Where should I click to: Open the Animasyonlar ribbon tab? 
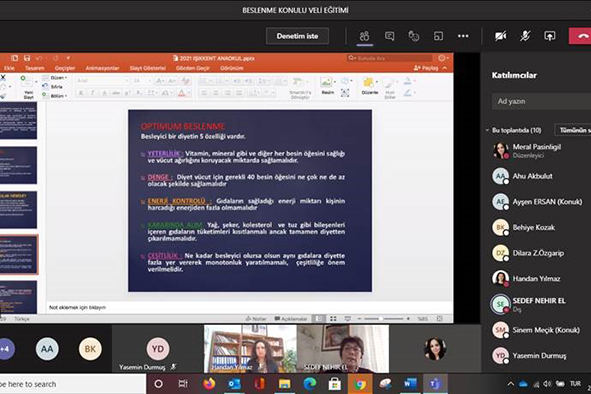[x=102, y=68]
